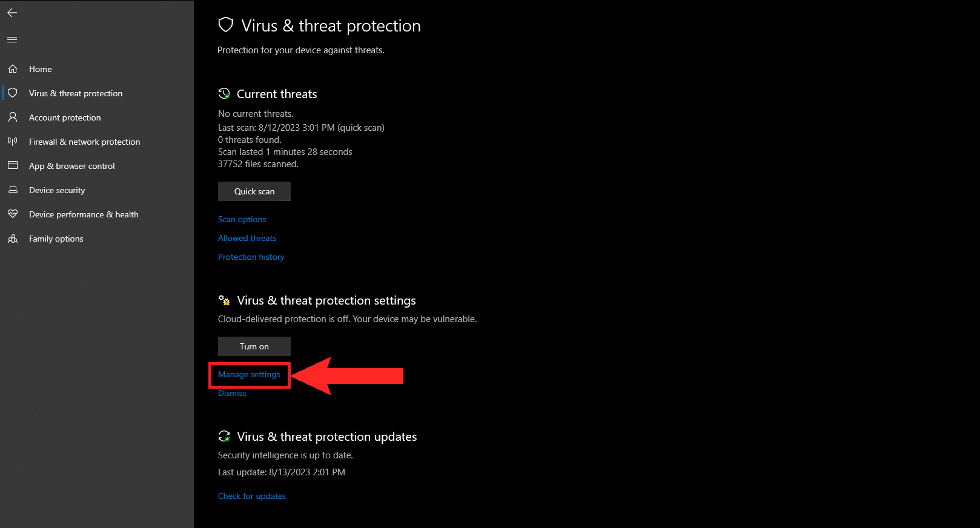Turn on cloud-delivered protection

(x=254, y=346)
